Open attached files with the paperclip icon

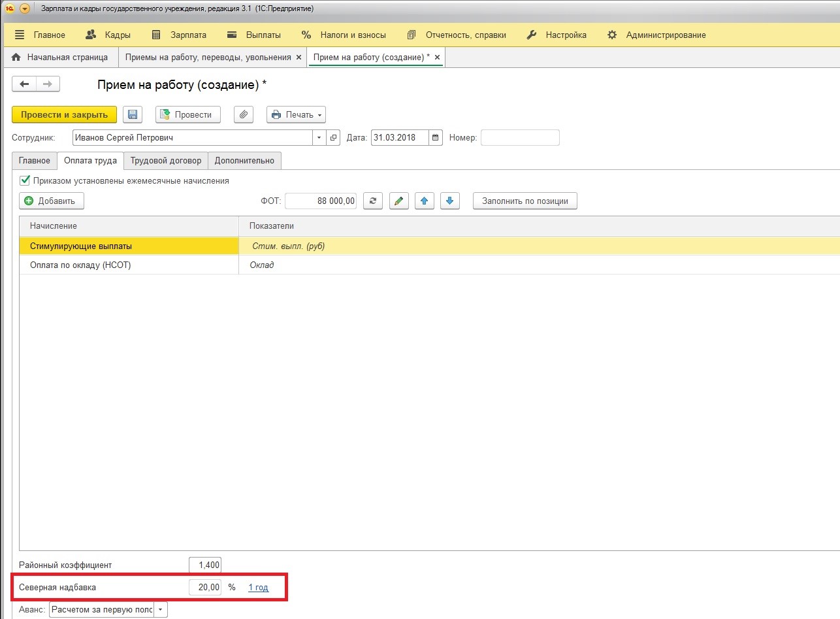[x=243, y=114]
